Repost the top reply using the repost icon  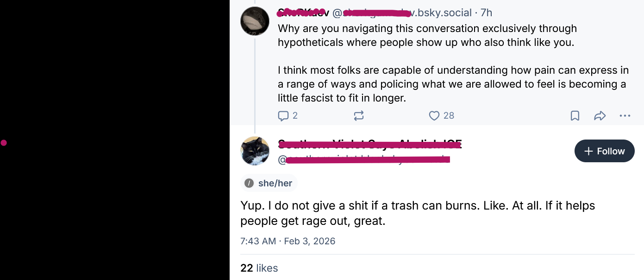(x=359, y=115)
